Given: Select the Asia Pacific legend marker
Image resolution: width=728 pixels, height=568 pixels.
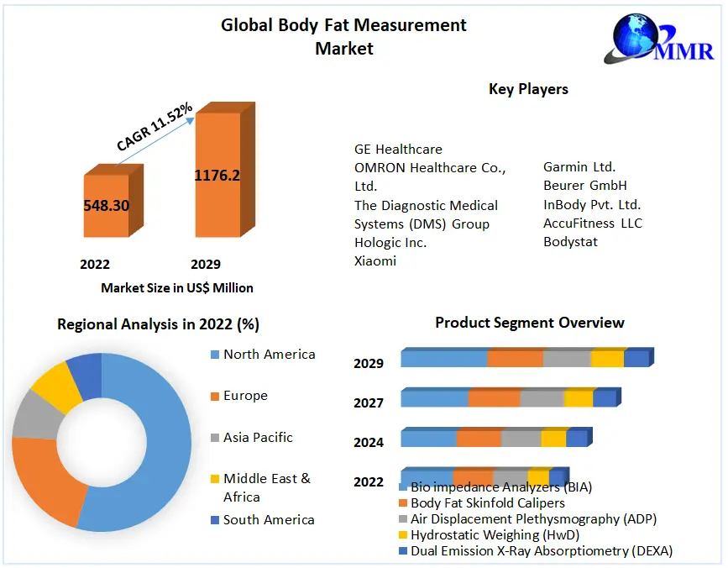Looking at the screenshot, I should 214,437.
